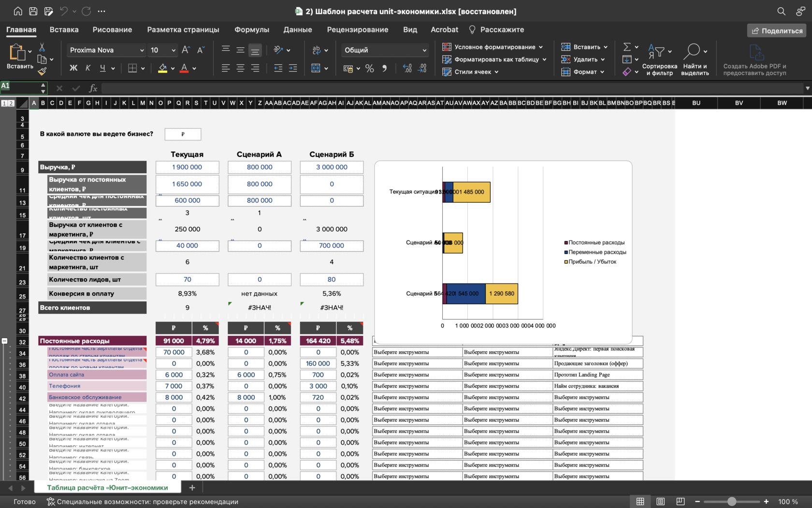812x508 pixels.
Task: Open the Формулы ribbon tab
Action: coord(251,30)
